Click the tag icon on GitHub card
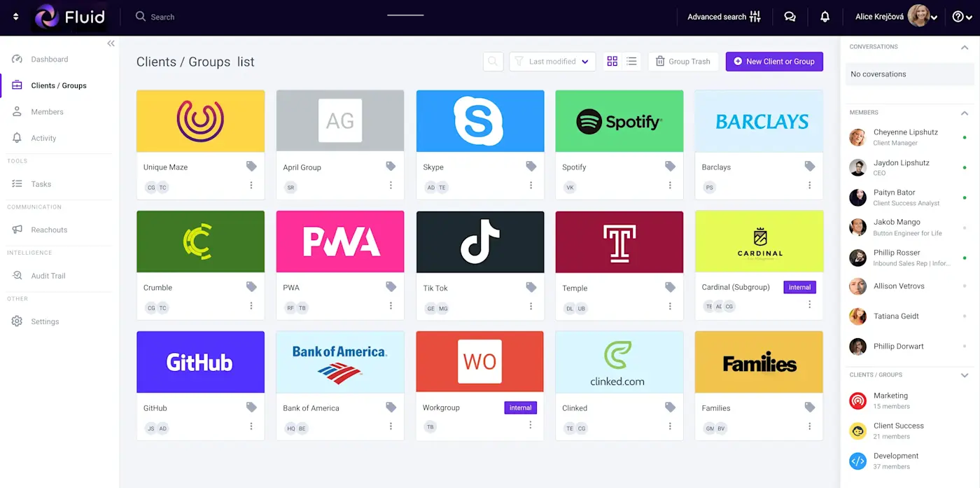Screen dimensions: 980x488 pyautogui.click(x=251, y=407)
